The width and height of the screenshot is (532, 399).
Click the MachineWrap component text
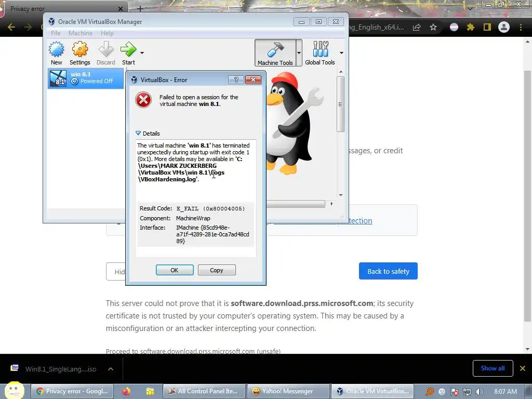(193, 218)
